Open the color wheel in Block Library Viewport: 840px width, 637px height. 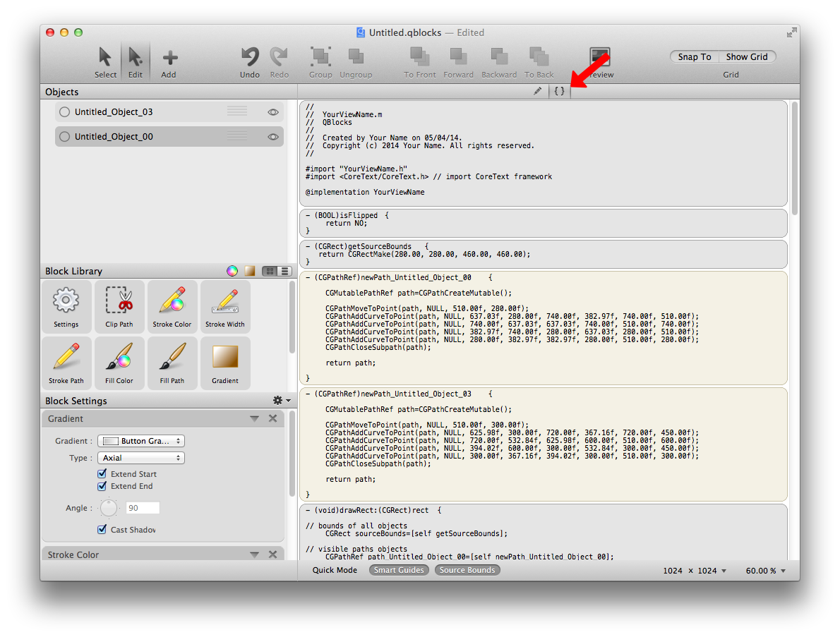pos(232,271)
